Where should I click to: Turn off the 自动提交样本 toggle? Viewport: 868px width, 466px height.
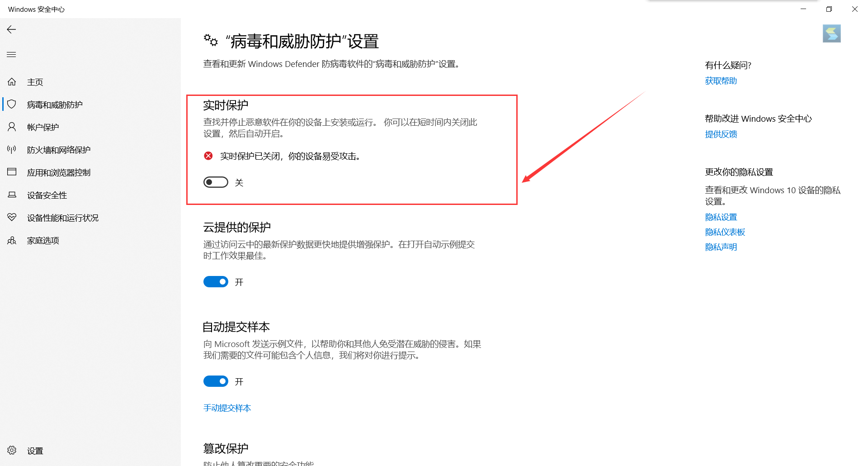216,381
